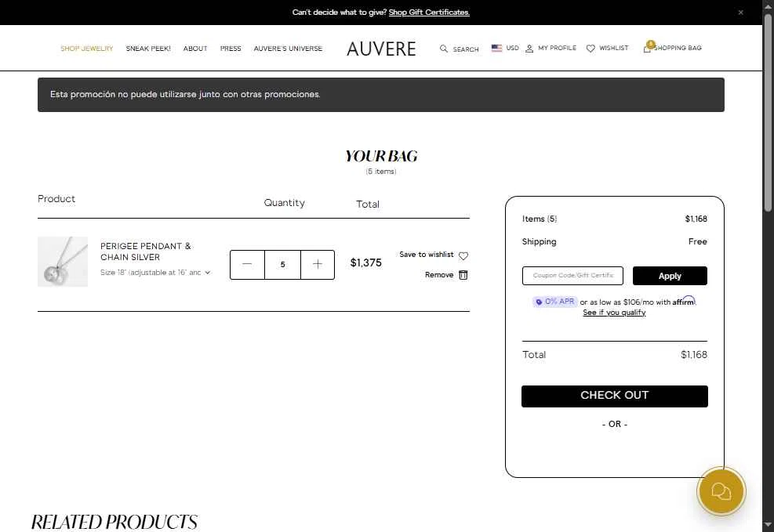Open the gold chat bubble widget

pos(721,491)
